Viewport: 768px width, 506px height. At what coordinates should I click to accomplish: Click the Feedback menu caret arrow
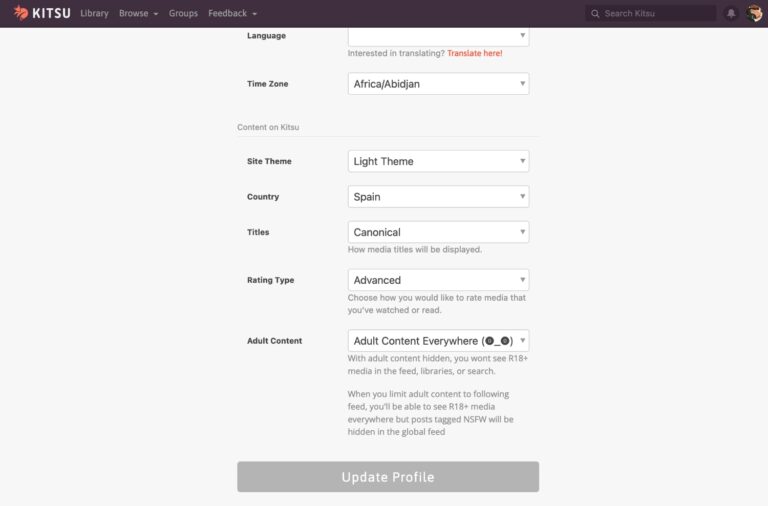coord(255,15)
